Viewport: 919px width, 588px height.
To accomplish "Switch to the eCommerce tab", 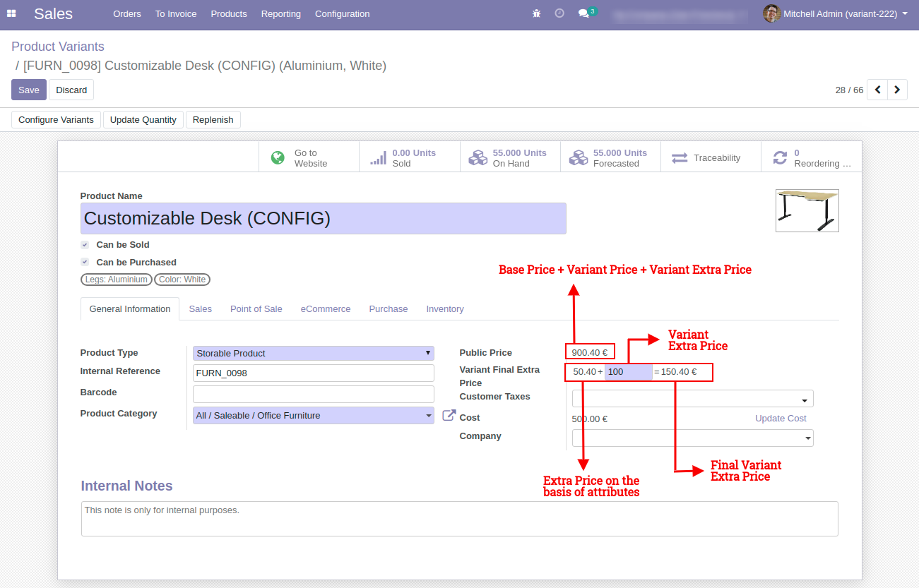I will [x=325, y=308].
